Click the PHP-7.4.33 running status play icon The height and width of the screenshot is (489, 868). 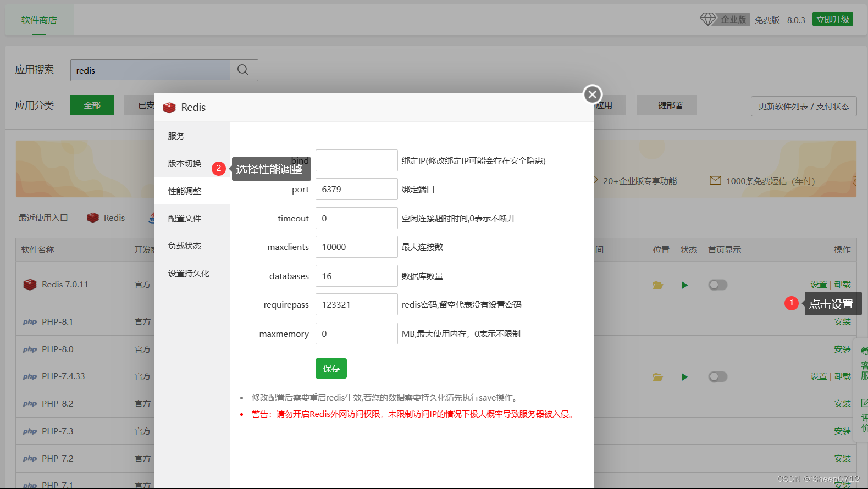tap(684, 377)
